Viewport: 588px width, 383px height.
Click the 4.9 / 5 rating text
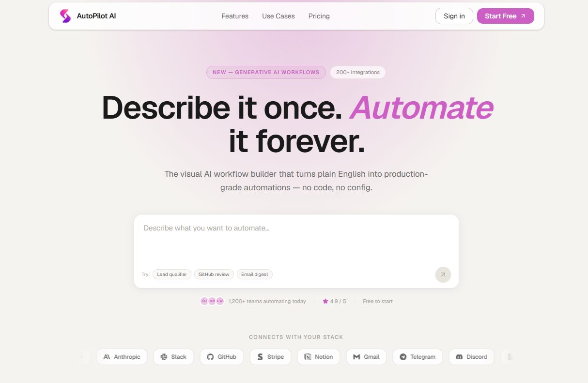pyautogui.click(x=338, y=301)
